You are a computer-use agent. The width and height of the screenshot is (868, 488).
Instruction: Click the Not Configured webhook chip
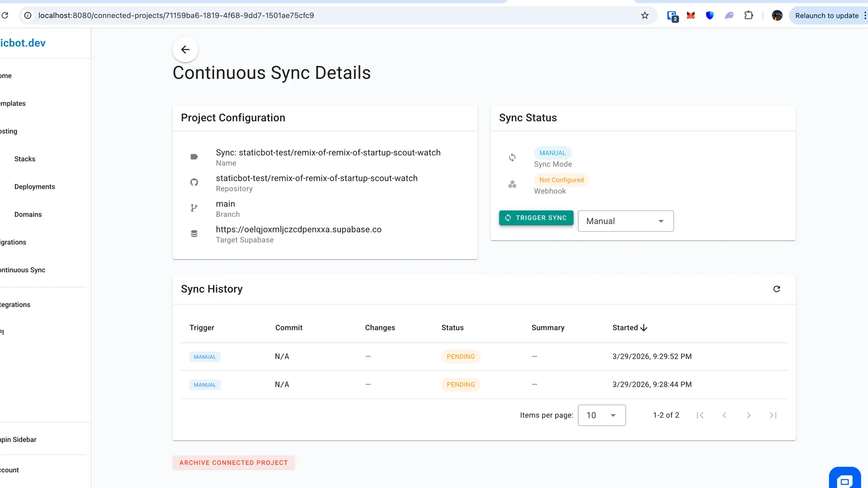pyautogui.click(x=561, y=180)
